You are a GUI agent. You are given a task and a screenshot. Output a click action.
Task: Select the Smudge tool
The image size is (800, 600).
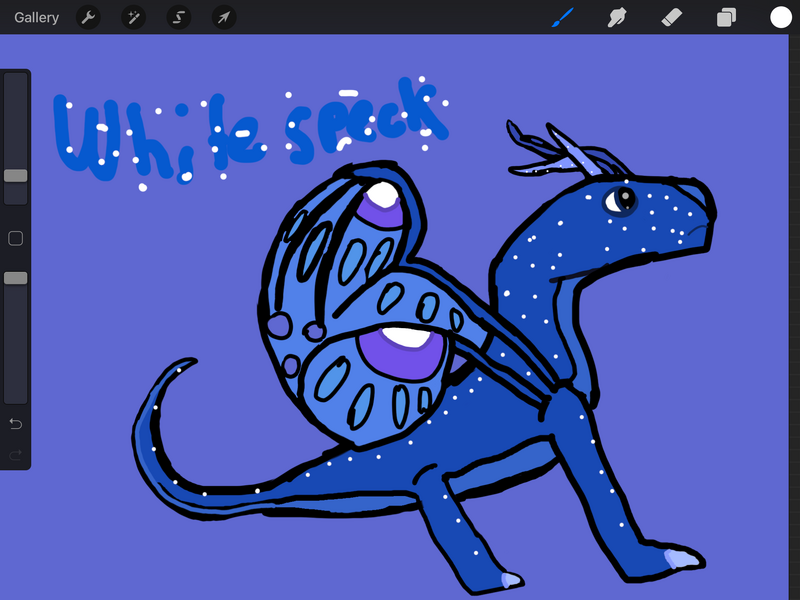click(x=617, y=17)
